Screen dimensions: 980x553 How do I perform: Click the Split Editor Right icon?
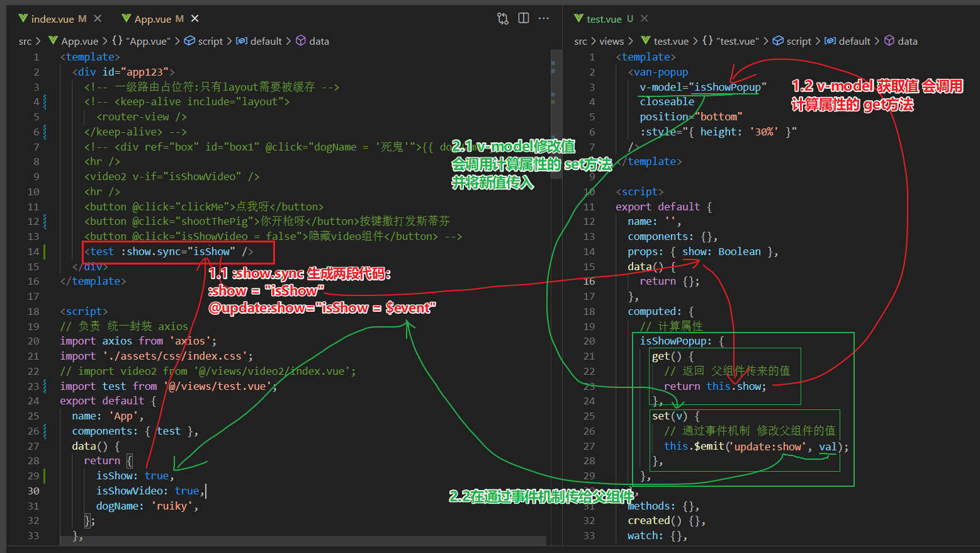click(x=524, y=18)
